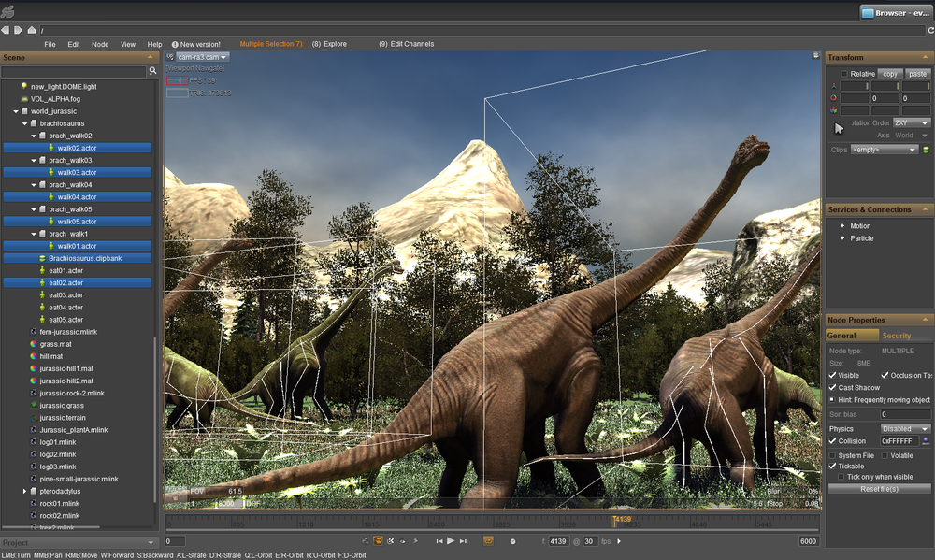The width and height of the screenshot is (935, 560).
Task: Toggle the Cast Shadow checkbox
Action: [833, 387]
